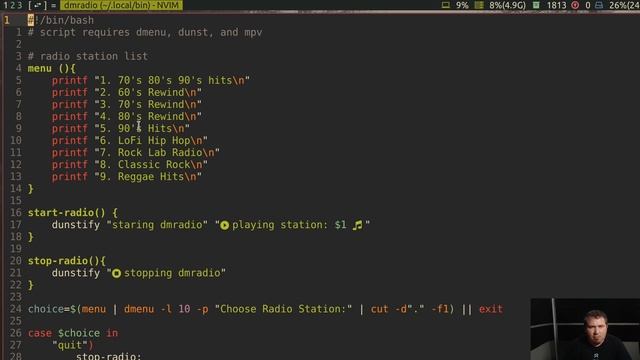The height and width of the screenshot is (360, 640).
Task: Click the line '5. 90's Hits'
Action: 121,129
